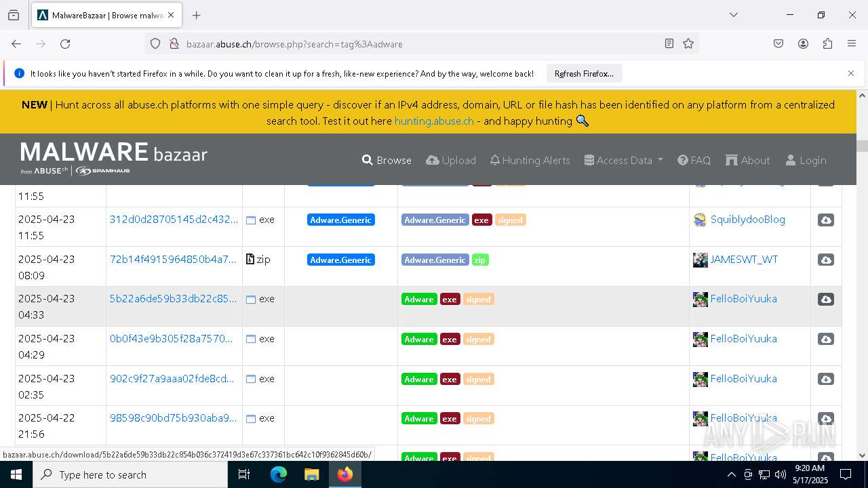This screenshot has height=488, width=868.
Task: Open Login navigation item
Action: pos(806,160)
